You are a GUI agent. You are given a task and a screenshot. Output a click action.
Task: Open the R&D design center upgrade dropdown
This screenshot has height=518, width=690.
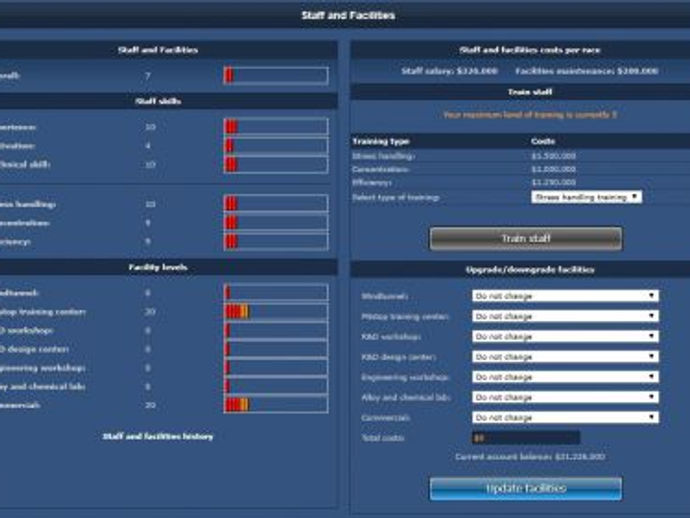pyautogui.click(x=565, y=356)
